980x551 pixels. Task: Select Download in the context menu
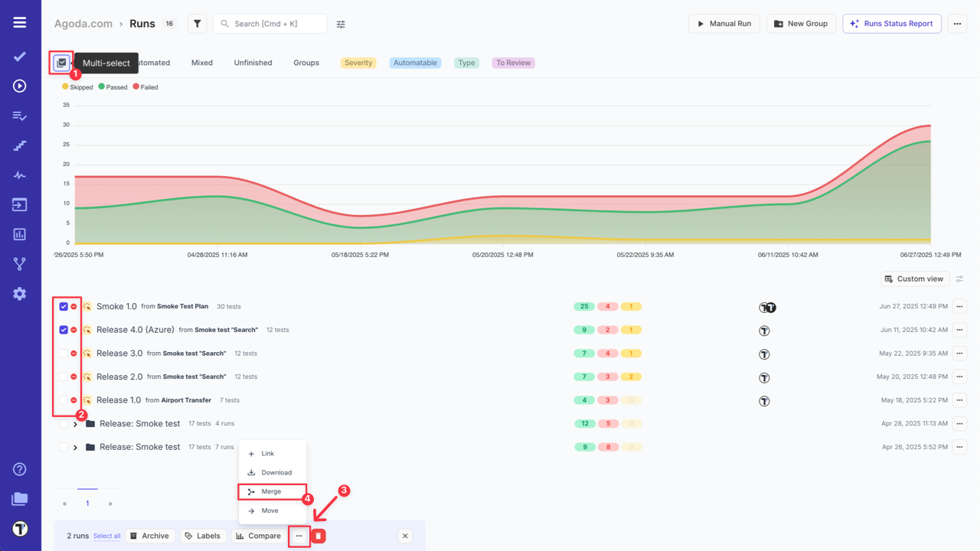(272, 472)
